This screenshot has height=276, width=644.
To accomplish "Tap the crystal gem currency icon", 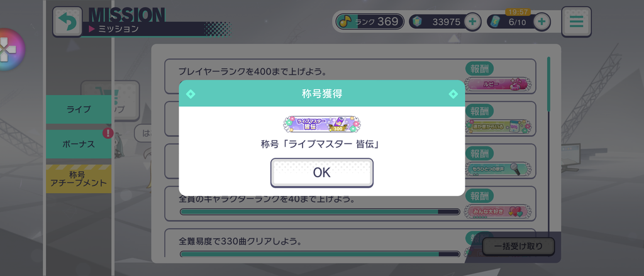I will [416, 22].
